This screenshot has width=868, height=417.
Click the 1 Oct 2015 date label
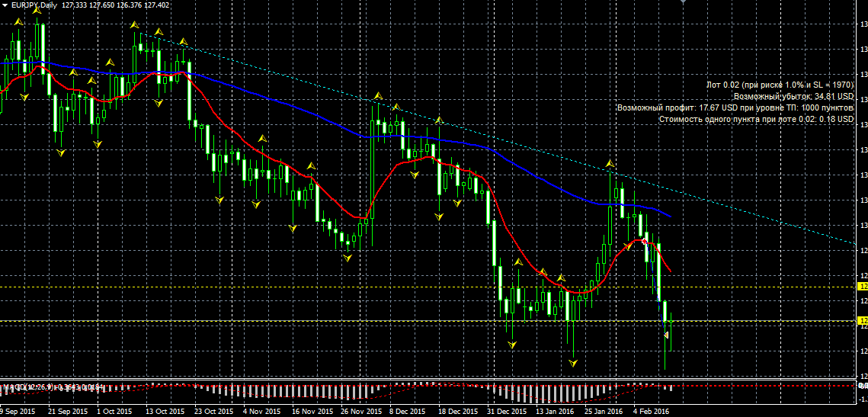[114, 412]
